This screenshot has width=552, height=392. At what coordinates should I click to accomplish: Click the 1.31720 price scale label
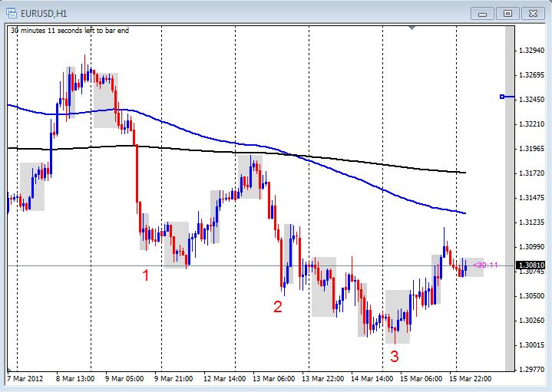(531, 173)
